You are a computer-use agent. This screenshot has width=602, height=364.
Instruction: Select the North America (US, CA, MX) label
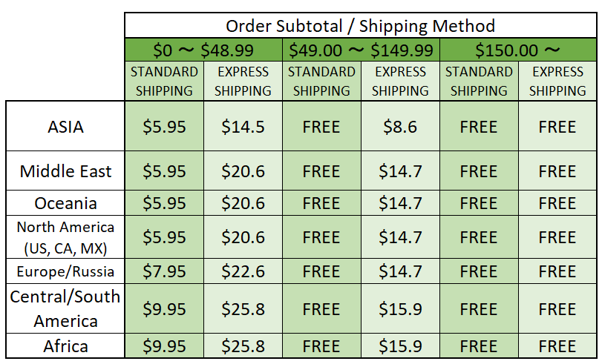pos(65,237)
